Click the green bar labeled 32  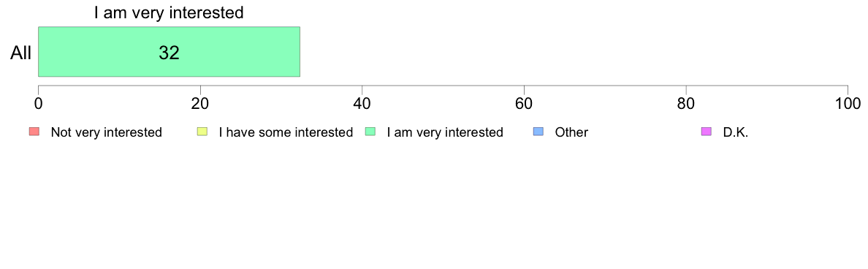[x=169, y=51]
